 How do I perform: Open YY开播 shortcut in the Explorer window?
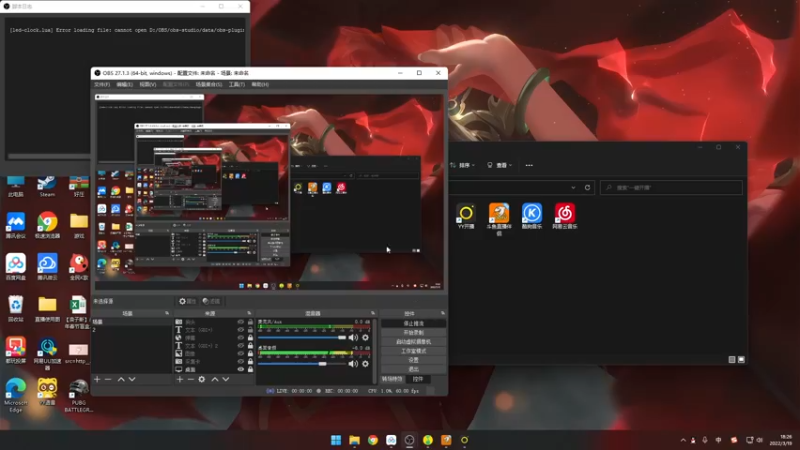[x=466, y=216]
